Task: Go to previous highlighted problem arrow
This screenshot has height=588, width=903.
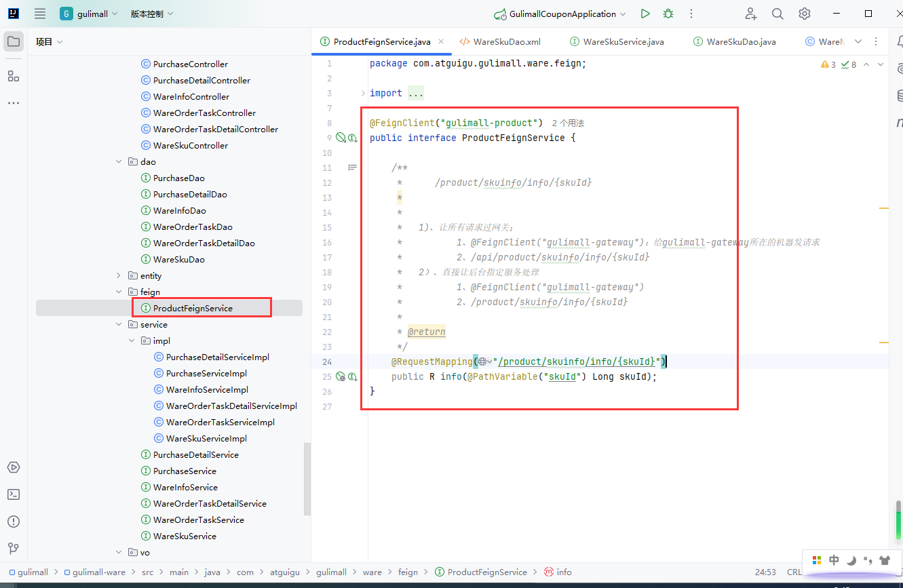Action: point(867,64)
